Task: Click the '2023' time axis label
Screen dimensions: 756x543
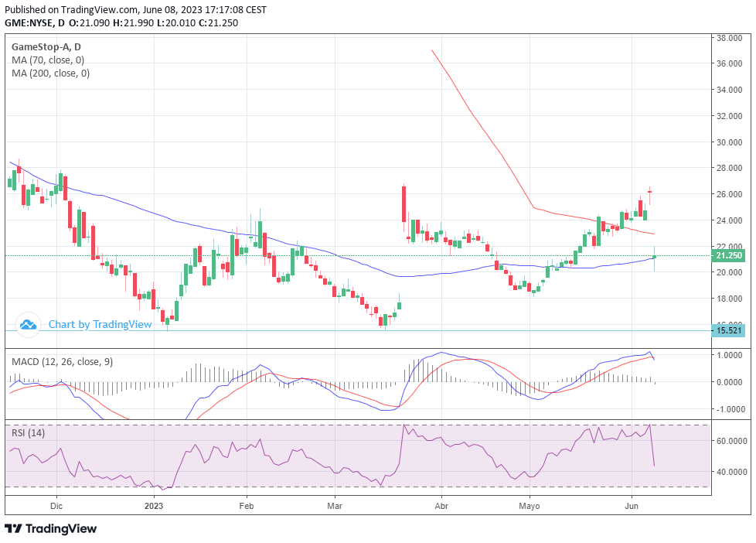Action: 154,506
